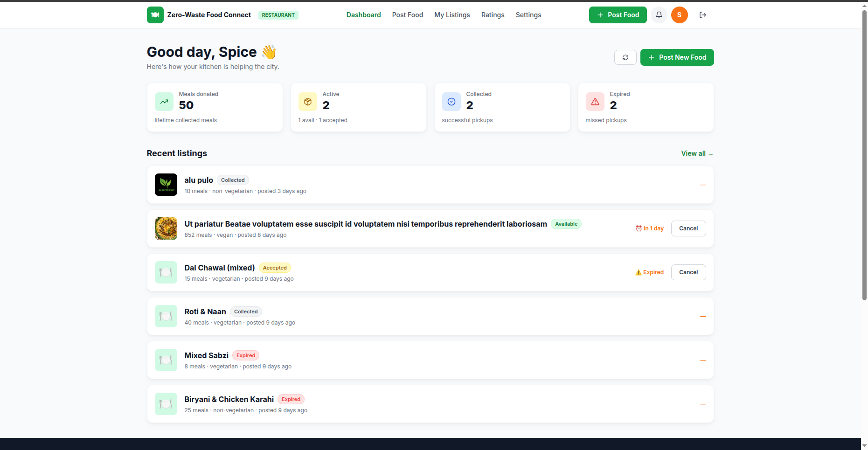
Task: Click the warning icon beside Expired on Dal Chawal
Action: pos(639,272)
